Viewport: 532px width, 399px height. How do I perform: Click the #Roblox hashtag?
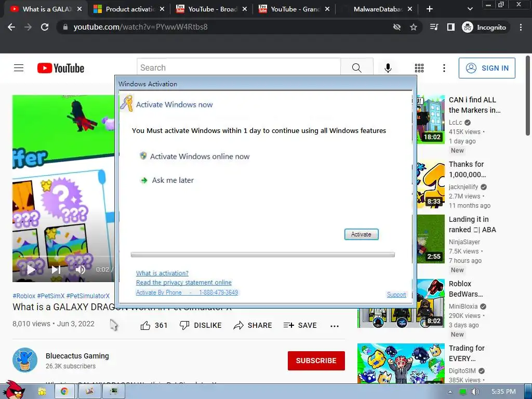pos(24,296)
